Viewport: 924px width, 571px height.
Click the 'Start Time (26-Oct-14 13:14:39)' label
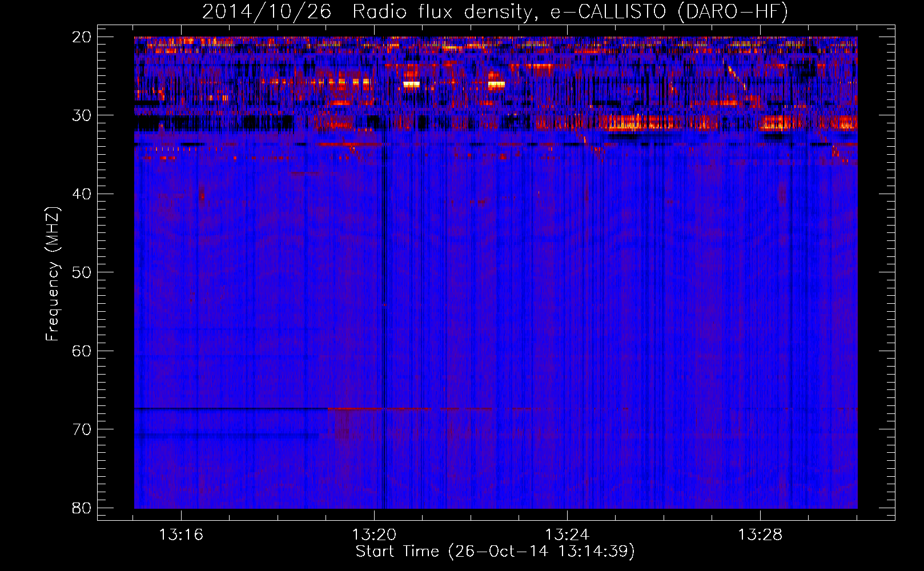click(495, 552)
